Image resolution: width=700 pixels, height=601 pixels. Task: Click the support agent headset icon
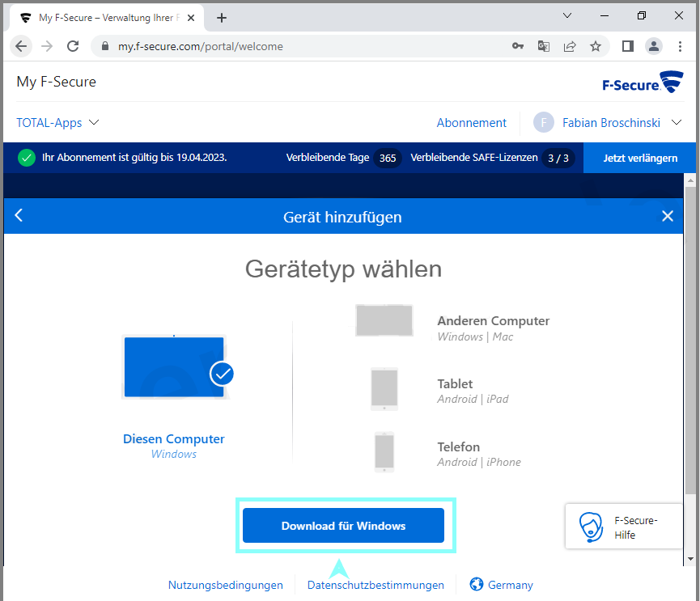point(591,527)
